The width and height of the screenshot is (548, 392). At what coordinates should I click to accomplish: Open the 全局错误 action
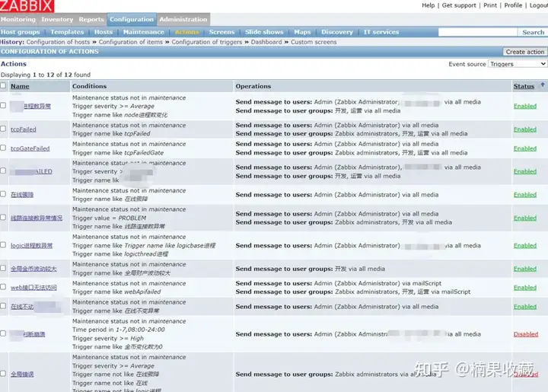(x=22, y=374)
